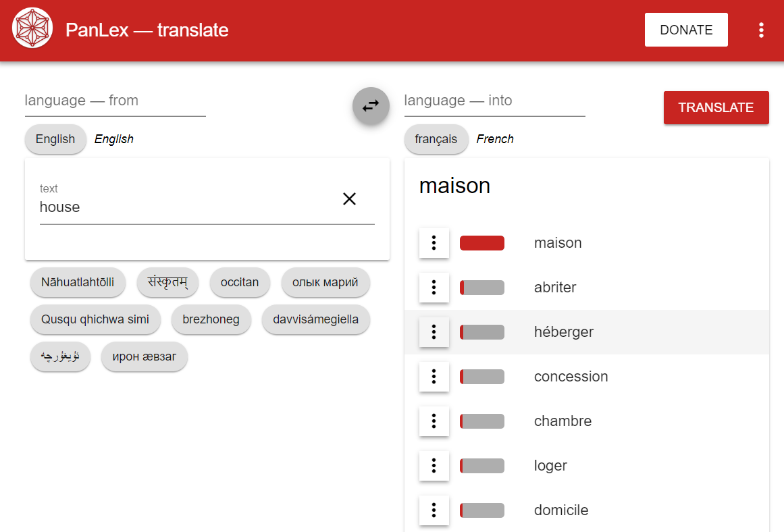
Task: Select the English source language chip
Action: tap(55, 139)
